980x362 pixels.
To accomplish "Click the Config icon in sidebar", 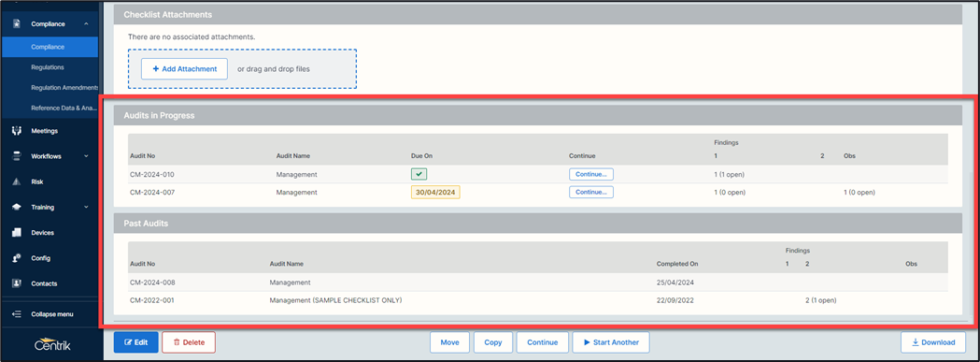I will (17, 258).
